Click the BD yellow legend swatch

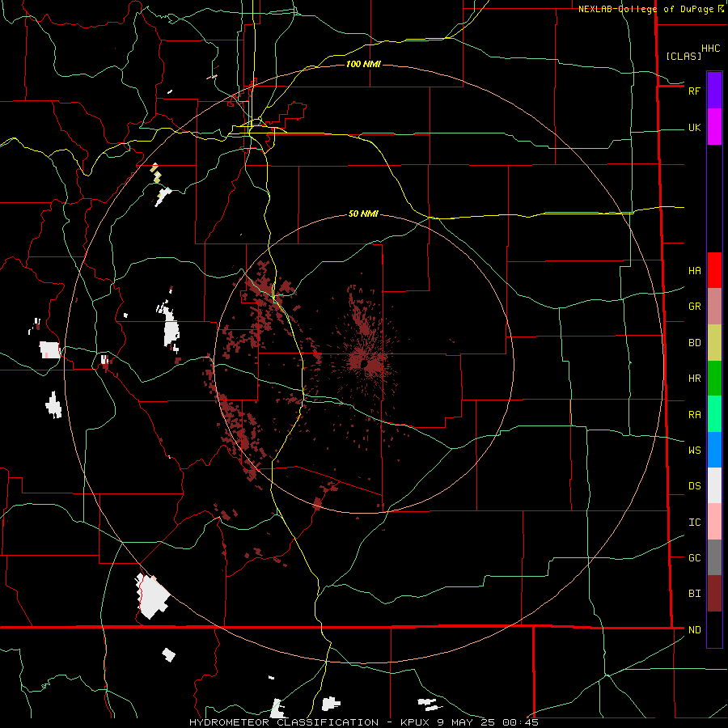pos(714,343)
